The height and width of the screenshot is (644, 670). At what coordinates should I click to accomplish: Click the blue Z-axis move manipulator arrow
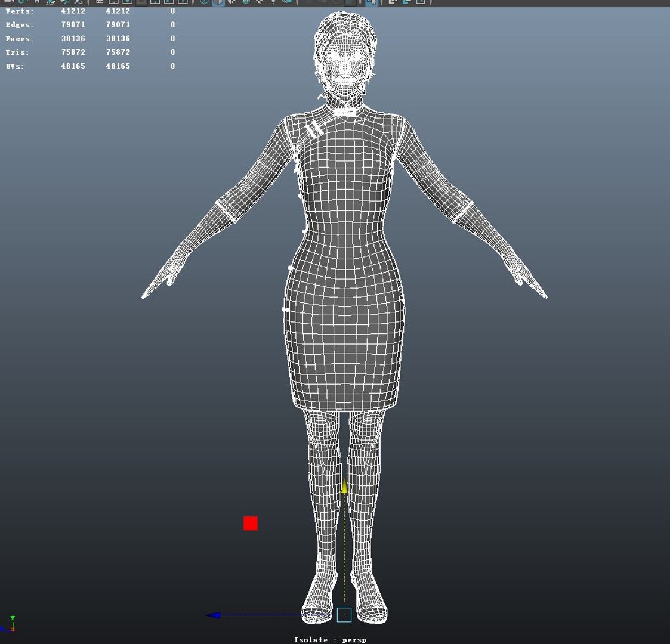(213, 615)
